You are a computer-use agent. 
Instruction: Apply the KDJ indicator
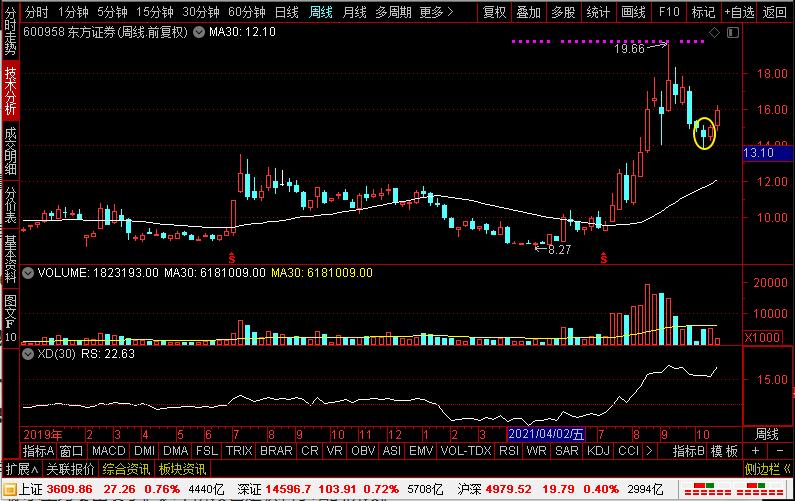coord(598,451)
